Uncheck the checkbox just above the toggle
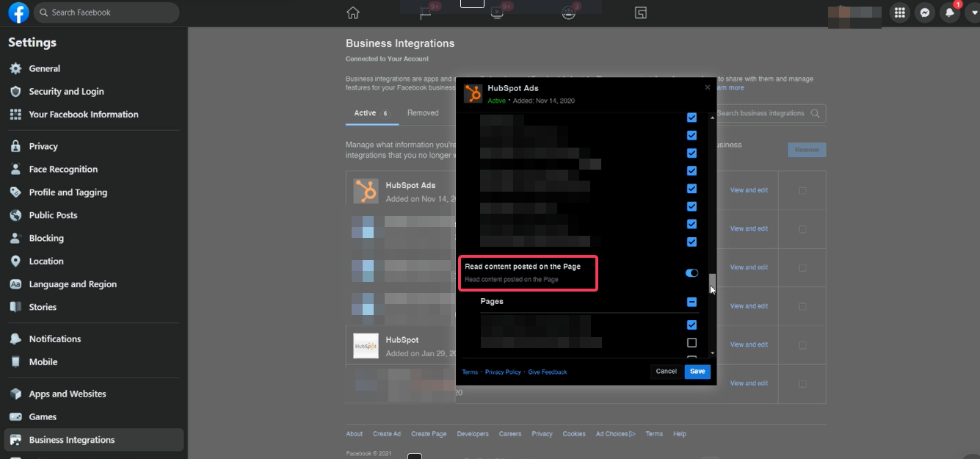Viewport: 980px width, 459px height. click(x=692, y=242)
